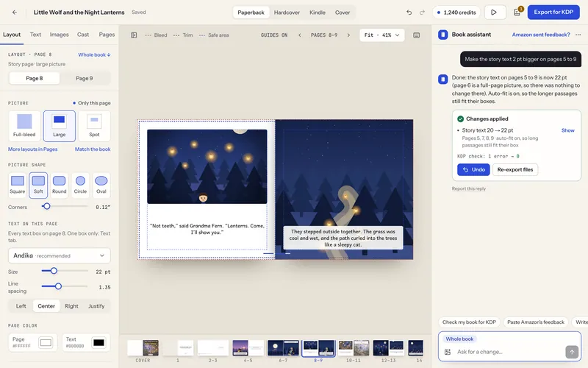The width and height of the screenshot is (588, 368).
Task: Open the play preview button
Action: click(493, 12)
